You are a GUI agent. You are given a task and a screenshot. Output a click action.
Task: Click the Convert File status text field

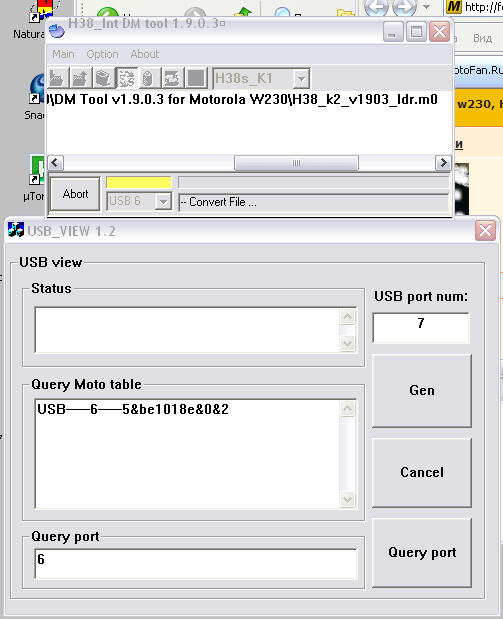(314, 202)
